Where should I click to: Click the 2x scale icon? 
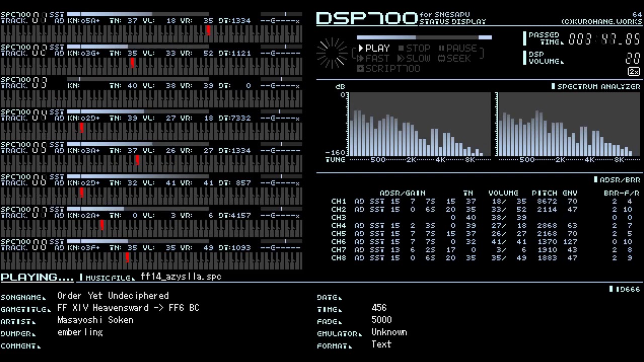(634, 72)
